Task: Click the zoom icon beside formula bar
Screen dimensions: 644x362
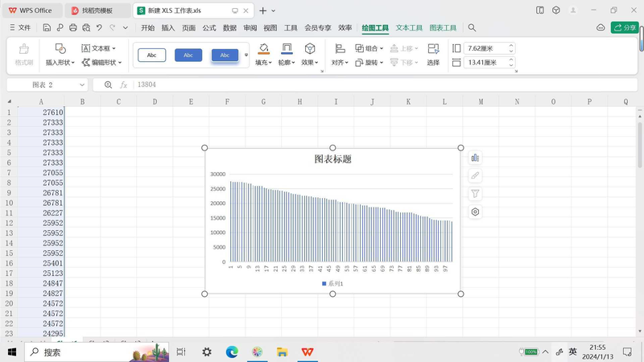Action: [x=109, y=84]
